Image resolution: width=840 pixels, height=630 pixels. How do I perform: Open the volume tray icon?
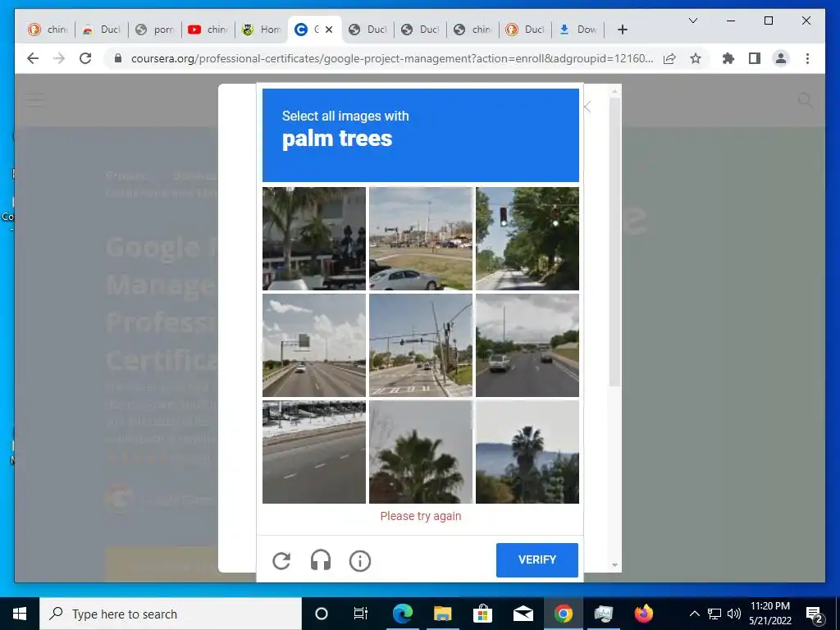tap(734, 614)
